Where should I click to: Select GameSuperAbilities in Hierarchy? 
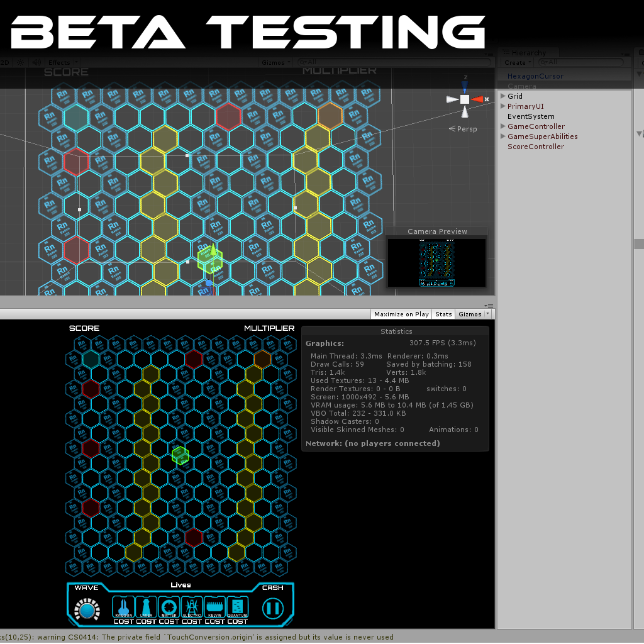point(543,136)
